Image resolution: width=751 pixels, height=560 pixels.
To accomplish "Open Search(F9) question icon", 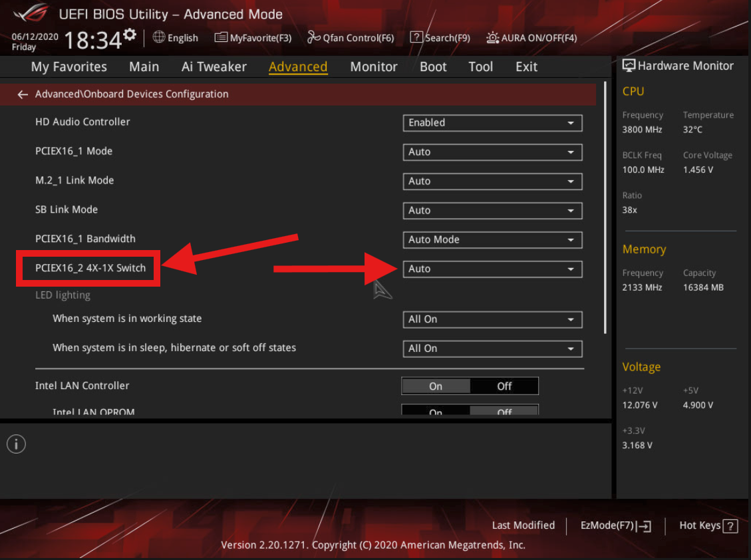I will [416, 37].
